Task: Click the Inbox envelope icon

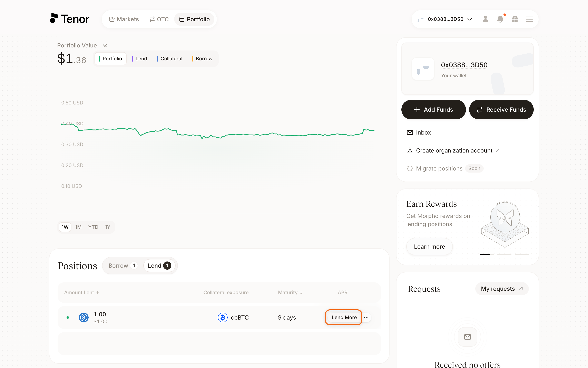Action: click(410, 133)
